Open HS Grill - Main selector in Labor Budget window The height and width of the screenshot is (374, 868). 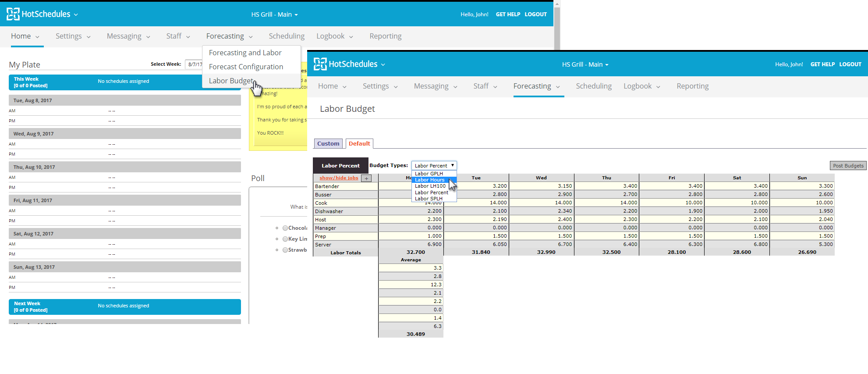click(x=585, y=64)
